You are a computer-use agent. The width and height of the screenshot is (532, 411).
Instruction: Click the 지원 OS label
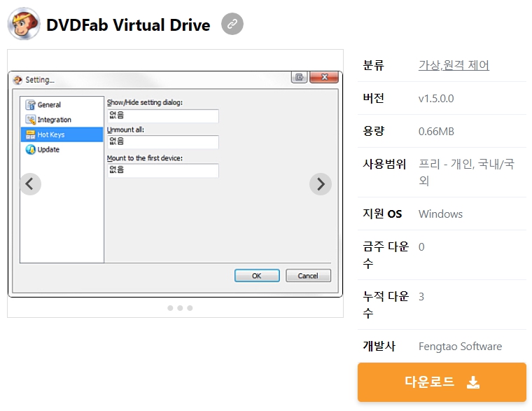click(382, 214)
